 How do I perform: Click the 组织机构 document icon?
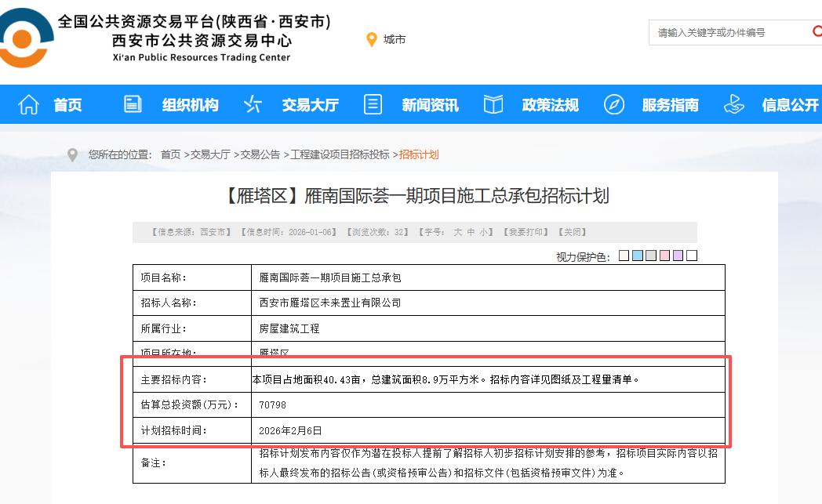pyautogui.click(x=133, y=103)
